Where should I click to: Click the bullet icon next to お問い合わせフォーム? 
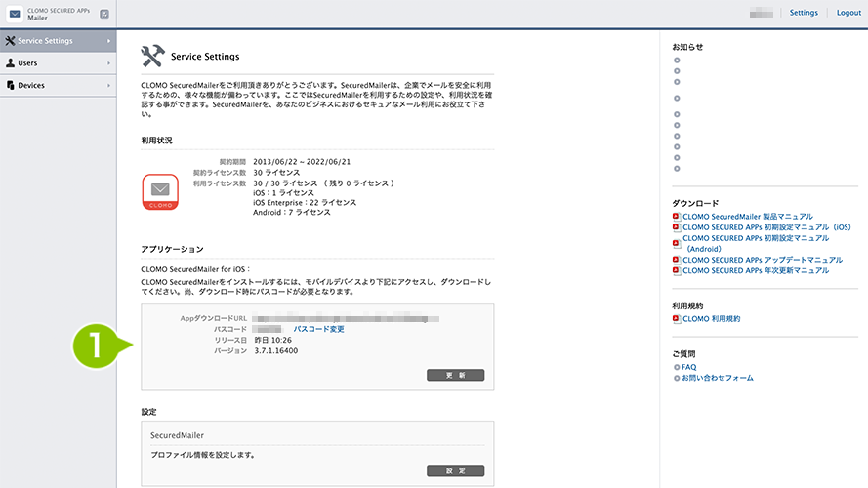(677, 379)
